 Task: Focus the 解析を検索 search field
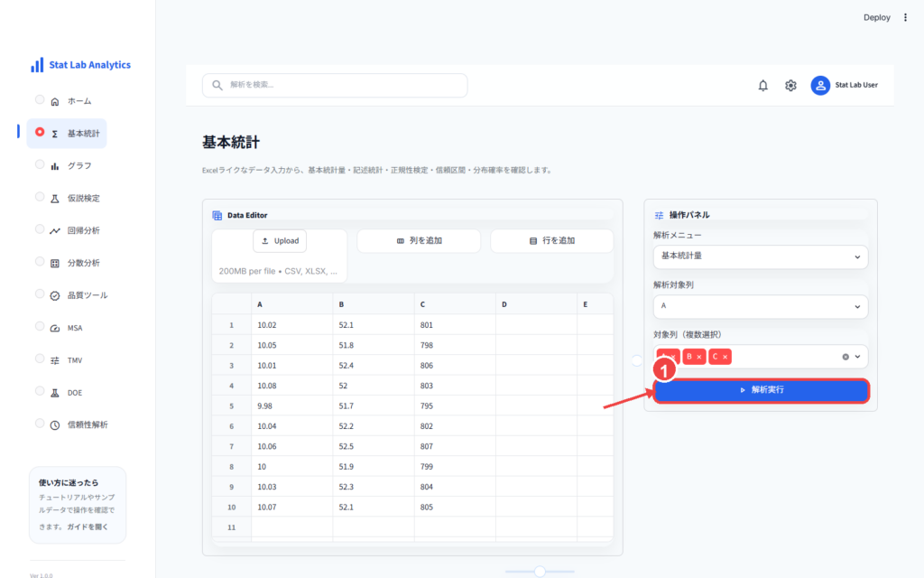[335, 85]
